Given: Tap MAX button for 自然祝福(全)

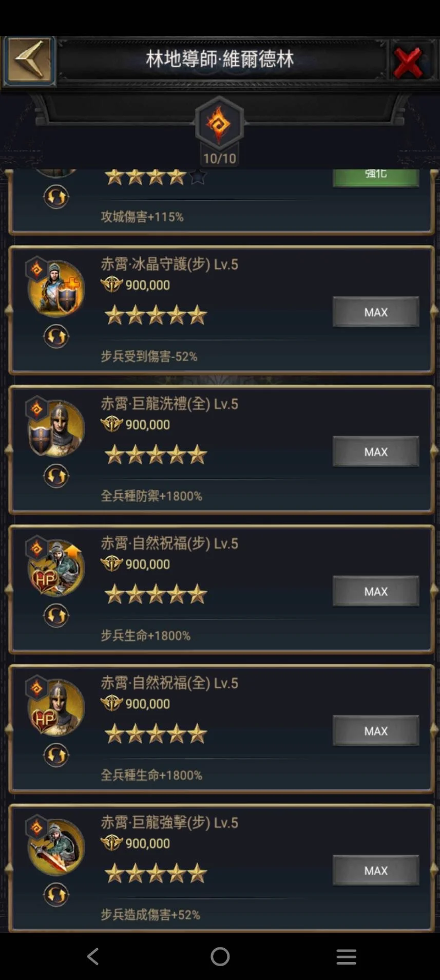Looking at the screenshot, I should click(376, 731).
